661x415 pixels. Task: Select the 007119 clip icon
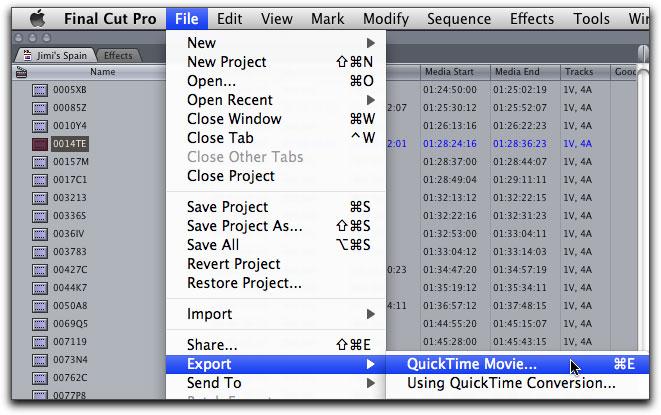click(40, 342)
